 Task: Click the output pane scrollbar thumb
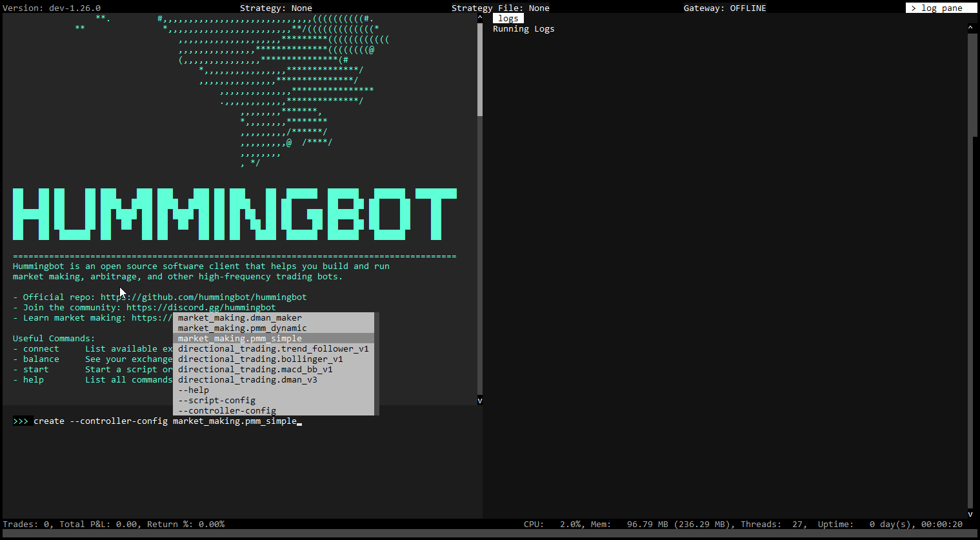tap(479, 69)
